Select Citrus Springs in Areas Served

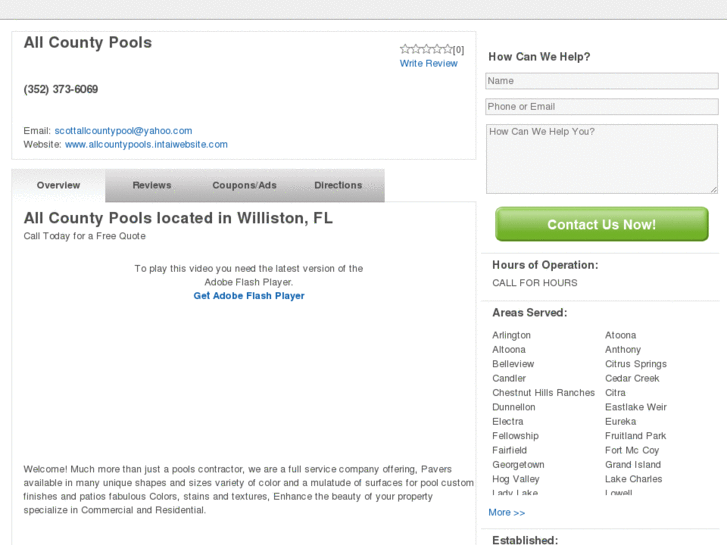[x=635, y=364]
